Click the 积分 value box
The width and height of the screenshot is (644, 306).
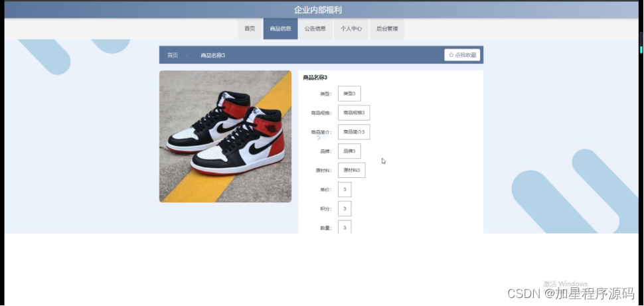click(x=345, y=208)
